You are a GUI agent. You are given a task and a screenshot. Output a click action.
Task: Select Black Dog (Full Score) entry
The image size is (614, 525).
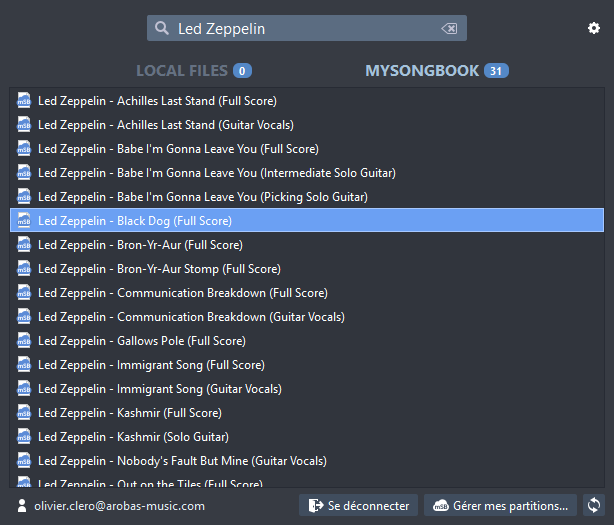click(307, 220)
